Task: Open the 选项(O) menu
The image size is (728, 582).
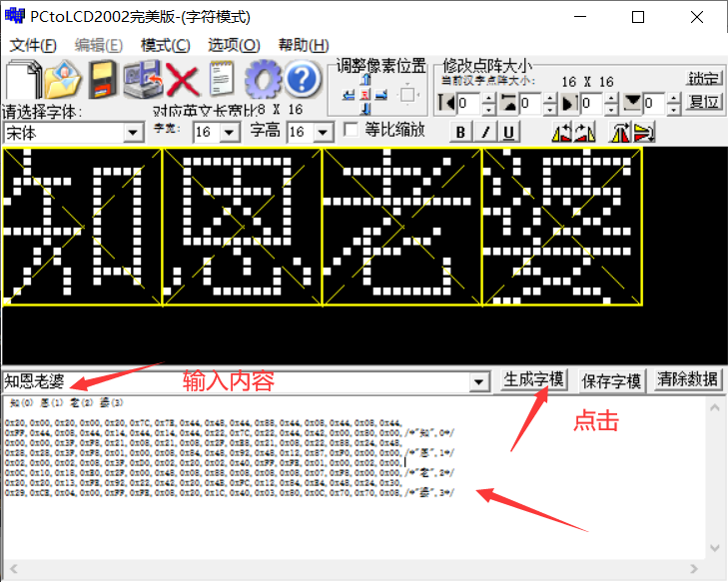Action: [234, 46]
